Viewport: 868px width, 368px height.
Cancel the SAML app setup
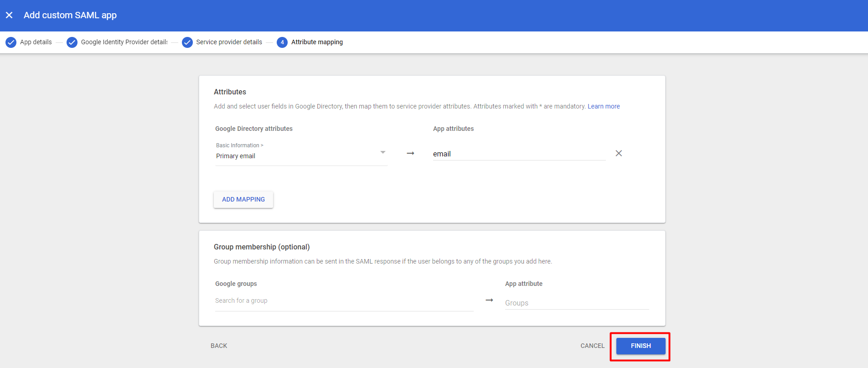click(x=592, y=346)
